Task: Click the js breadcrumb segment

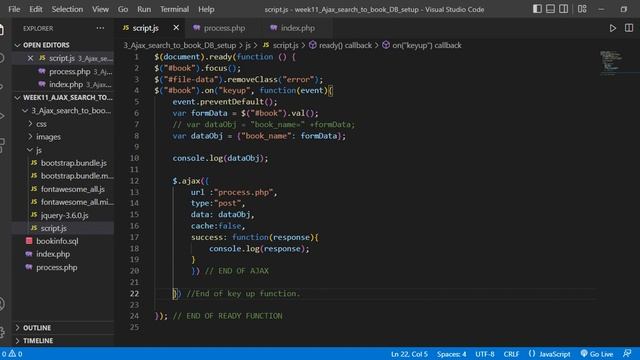Action: tap(248, 45)
